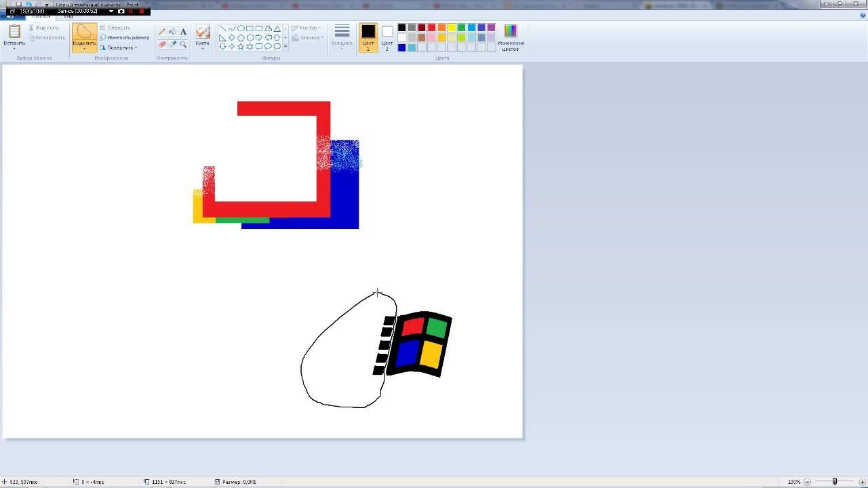Viewport: 868px width, 488px height.
Task: Expand the shapes gallery more arrow
Action: click(x=285, y=46)
